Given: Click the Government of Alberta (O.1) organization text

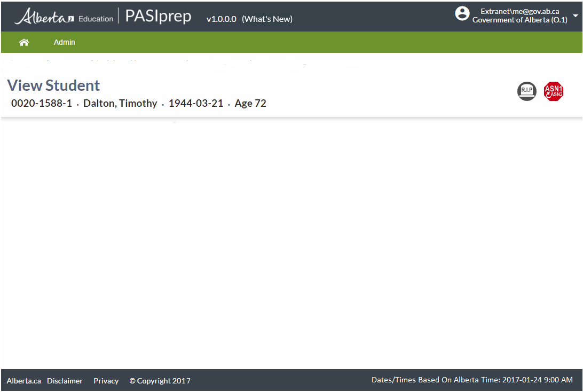Looking at the screenshot, I should (x=519, y=20).
